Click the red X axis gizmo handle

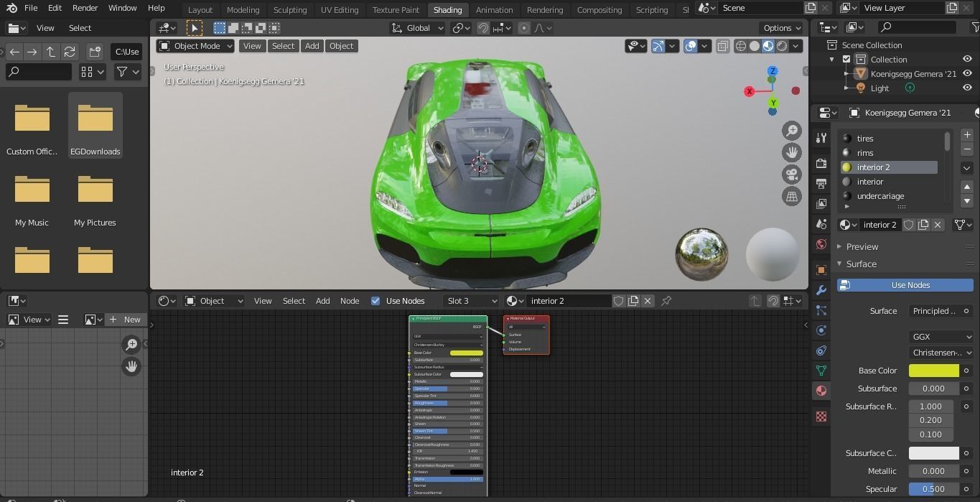(750, 91)
